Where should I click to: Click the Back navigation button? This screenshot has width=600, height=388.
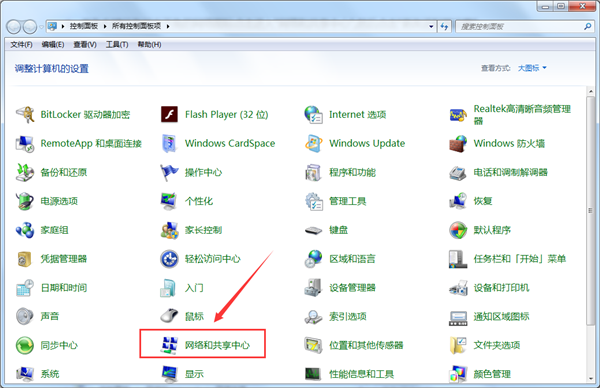(13, 27)
